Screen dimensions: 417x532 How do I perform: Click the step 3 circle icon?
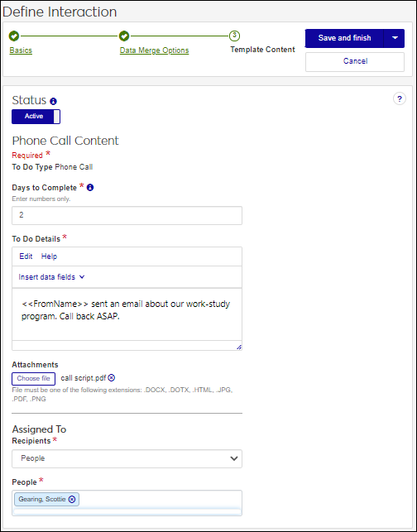click(x=234, y=36)
